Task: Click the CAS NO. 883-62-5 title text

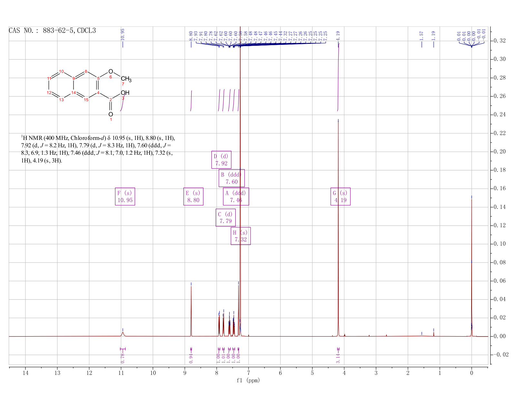Action: pos(52,31)
